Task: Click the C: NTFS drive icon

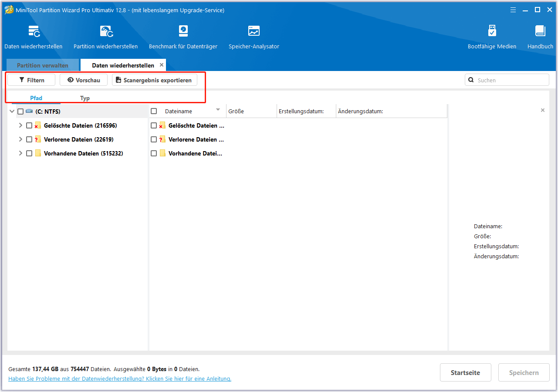Action: [x=29, y=111]
